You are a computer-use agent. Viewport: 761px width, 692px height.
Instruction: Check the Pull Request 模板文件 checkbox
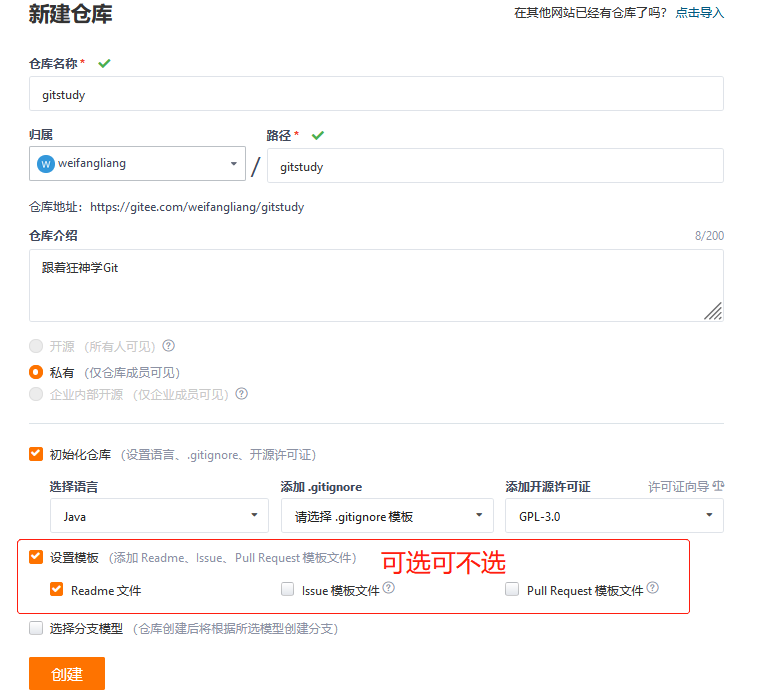pyautogui.click(x=512, y=589)
